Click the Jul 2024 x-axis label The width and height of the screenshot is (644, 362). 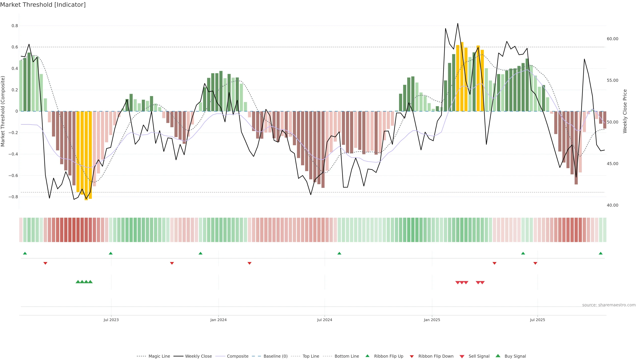[x=325, y=320]
